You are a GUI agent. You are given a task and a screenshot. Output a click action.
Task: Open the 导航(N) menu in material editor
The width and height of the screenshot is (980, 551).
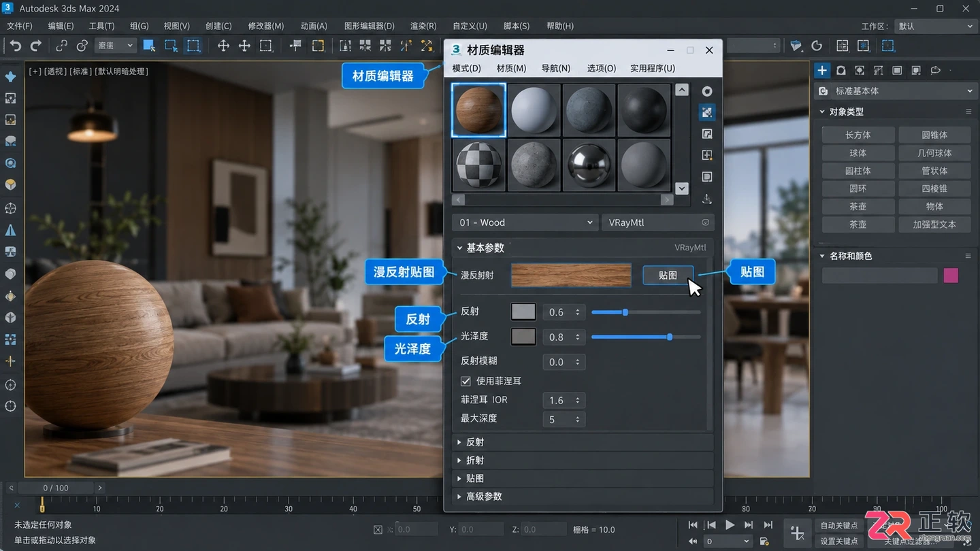point(555,68)
